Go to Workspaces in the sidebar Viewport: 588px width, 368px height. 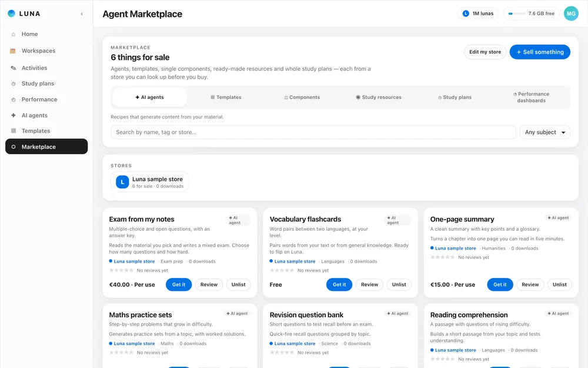pyautogui.click(x=46, y=51)
